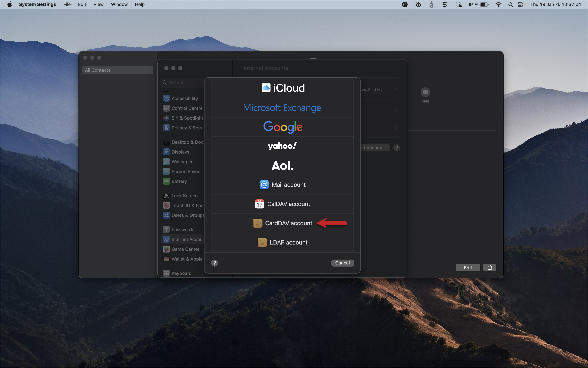Click the CardDAV contacts icon

257,223
